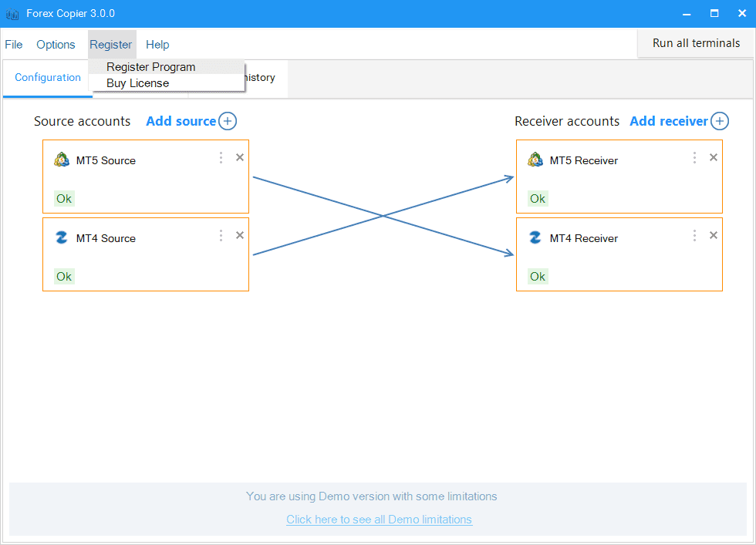Open the File menu

point(14,45)
